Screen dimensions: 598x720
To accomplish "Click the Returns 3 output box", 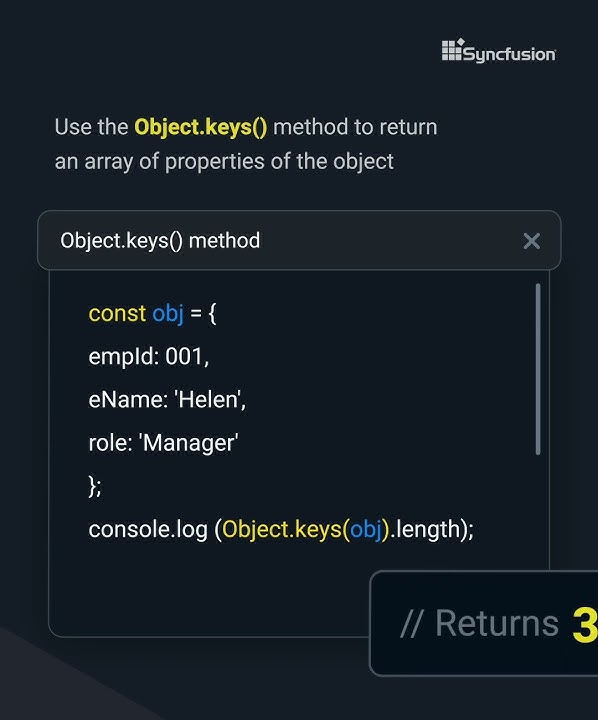I will [x=484, y=624].
